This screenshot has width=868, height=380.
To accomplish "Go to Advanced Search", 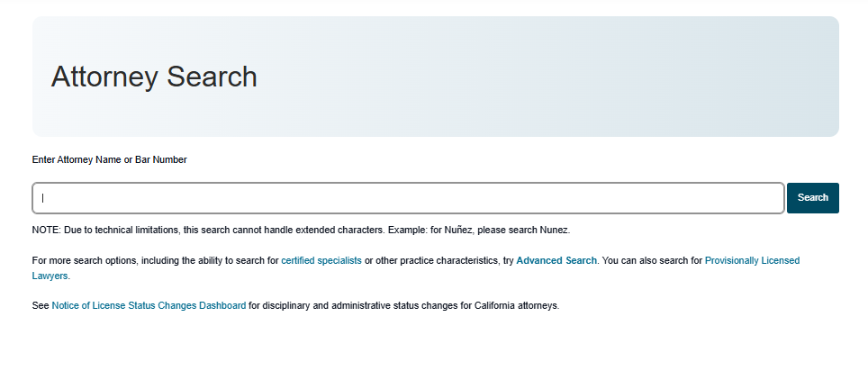I will click(x=556, y=260).
